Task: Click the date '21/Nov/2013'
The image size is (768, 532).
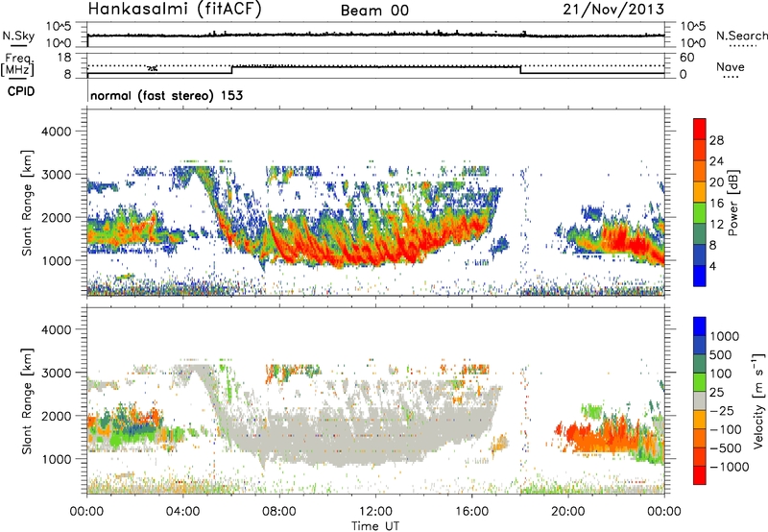Action: click(x=613, y=10)
